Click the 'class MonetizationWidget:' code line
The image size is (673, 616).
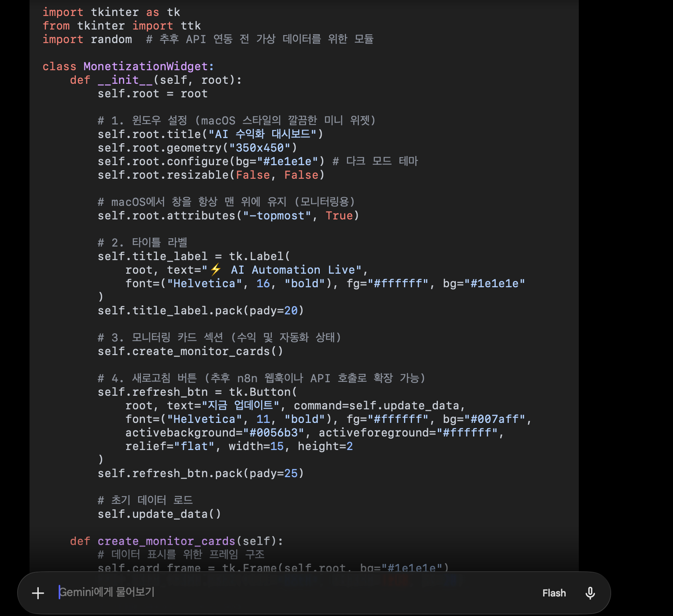click(128, 66)
